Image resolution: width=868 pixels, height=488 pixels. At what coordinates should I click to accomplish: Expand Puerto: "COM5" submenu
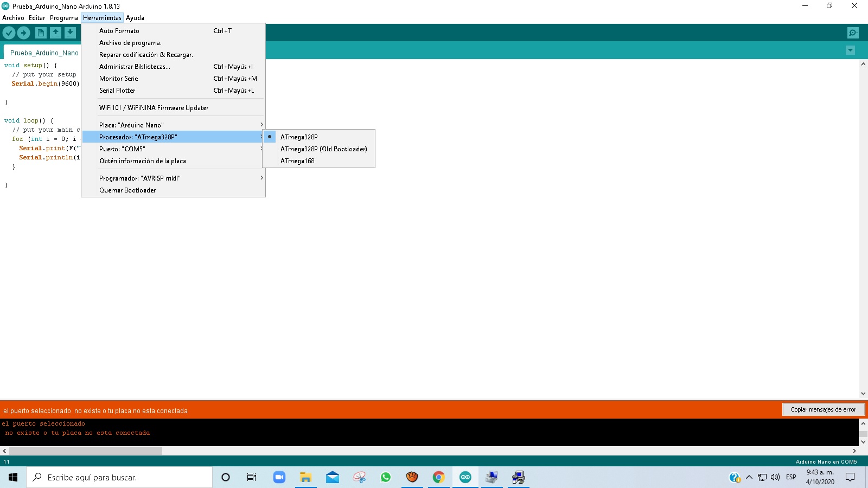click(x=173, y=149)
